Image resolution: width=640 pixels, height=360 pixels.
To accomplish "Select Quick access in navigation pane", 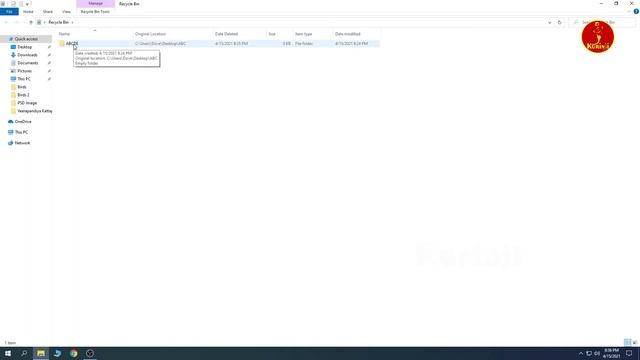I will point(26,39).
